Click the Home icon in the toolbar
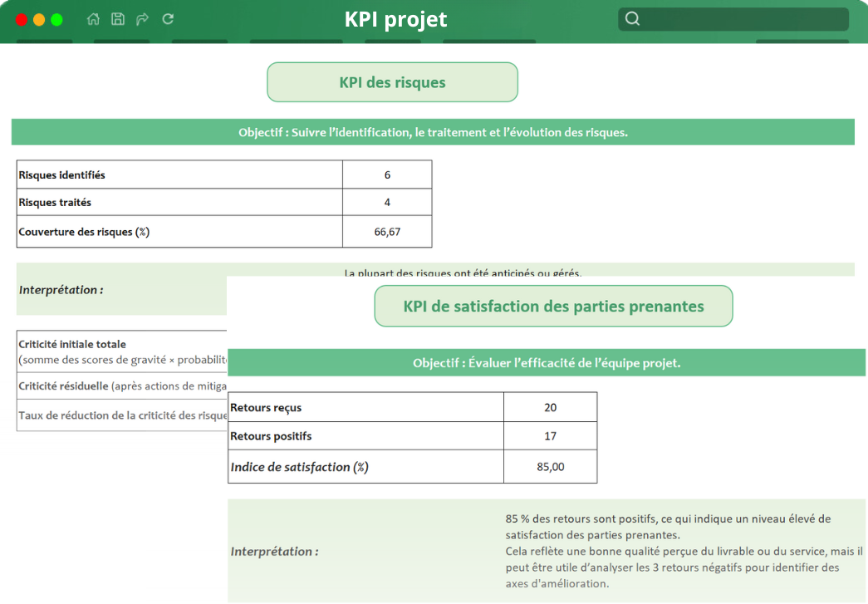The width and height of the screenshot is (868, 604). click(92, 18)
